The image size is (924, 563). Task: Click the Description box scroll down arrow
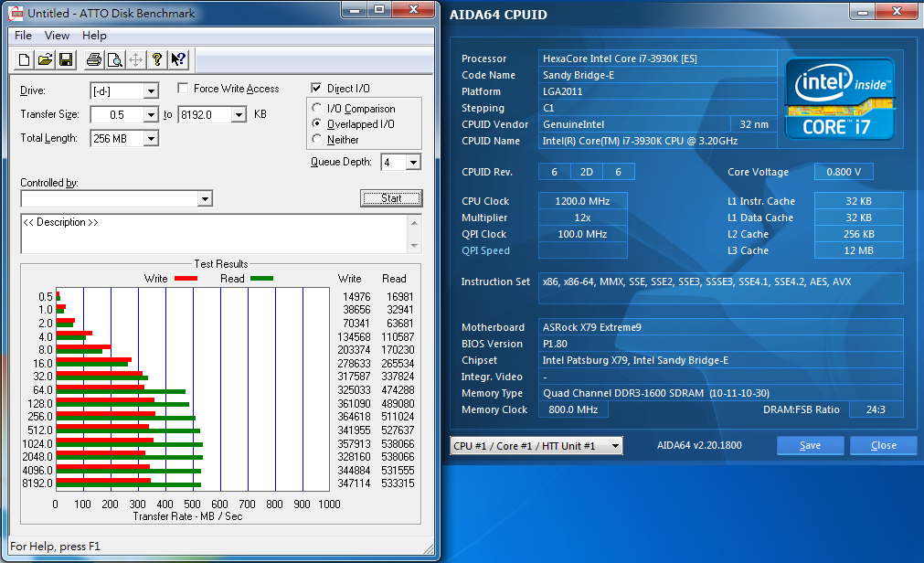pyautogui.click(x=414, y=246)
